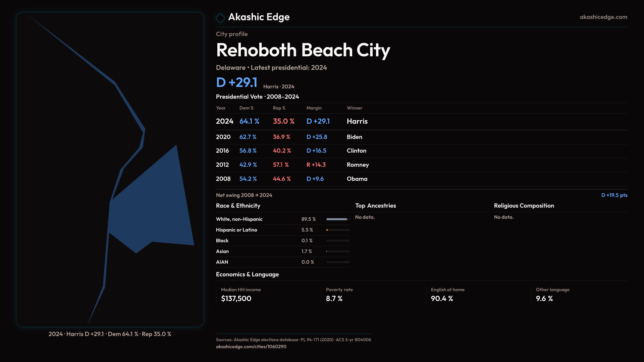Click the English at home 90.4 % stat
Image resolution: width=644 pixels, height=362 pixels.
click(x=442, y=299)
